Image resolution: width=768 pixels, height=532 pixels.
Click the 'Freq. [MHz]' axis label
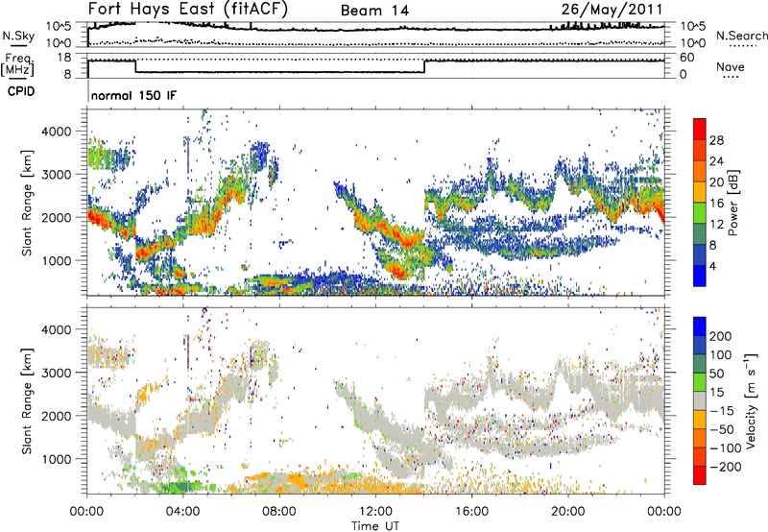point(18,65)
